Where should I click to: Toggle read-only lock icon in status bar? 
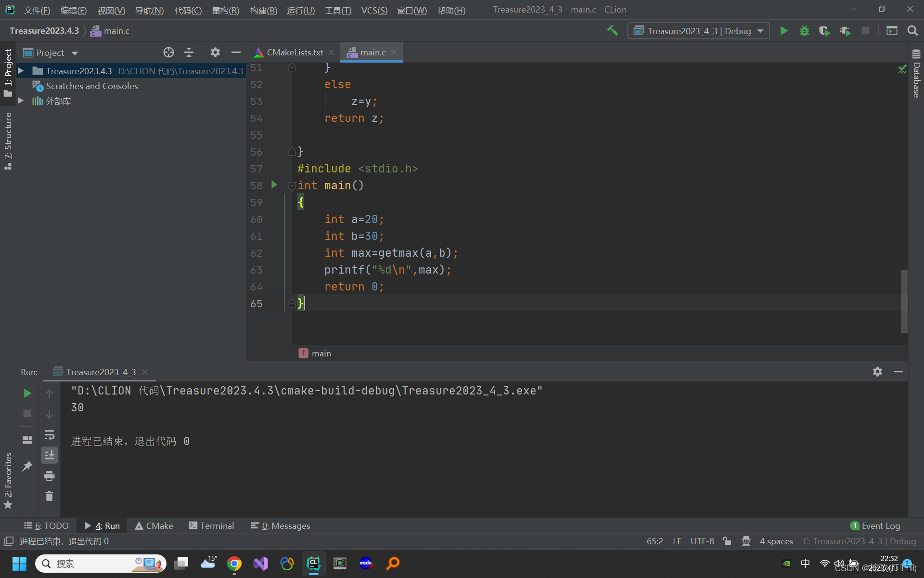[727, 541]
